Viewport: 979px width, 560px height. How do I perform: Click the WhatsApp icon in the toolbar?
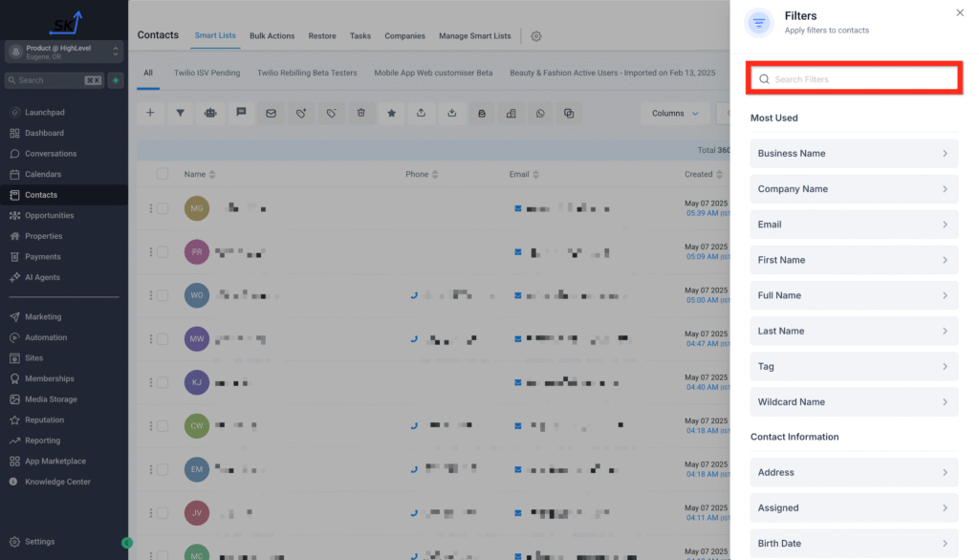[540, 113]
